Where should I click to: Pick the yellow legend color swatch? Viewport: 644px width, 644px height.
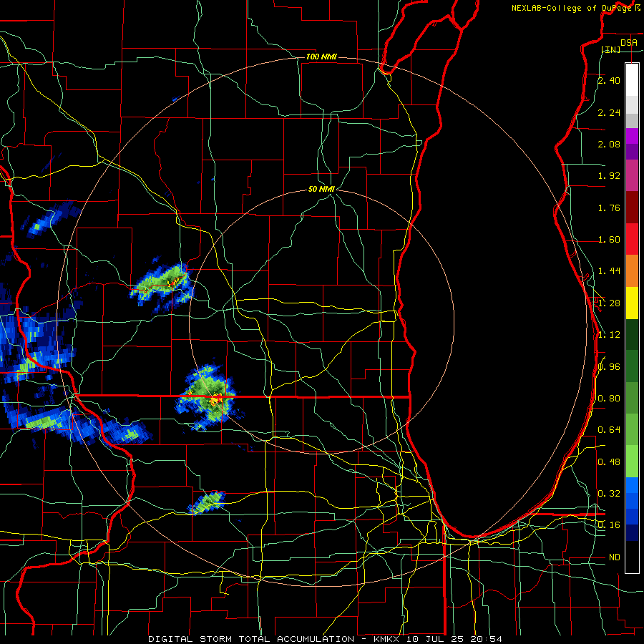(x=632, y=303)
